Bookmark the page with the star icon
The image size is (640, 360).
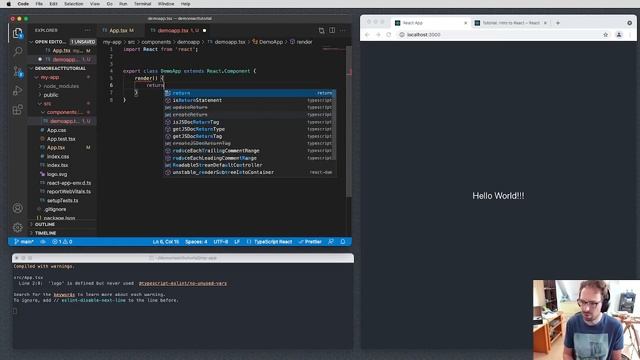606,35
